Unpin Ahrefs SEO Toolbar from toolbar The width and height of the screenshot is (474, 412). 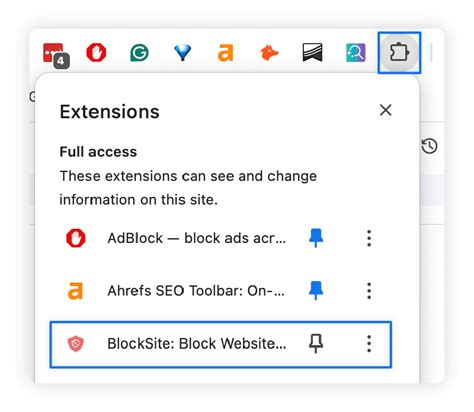(x=316, y=291)
